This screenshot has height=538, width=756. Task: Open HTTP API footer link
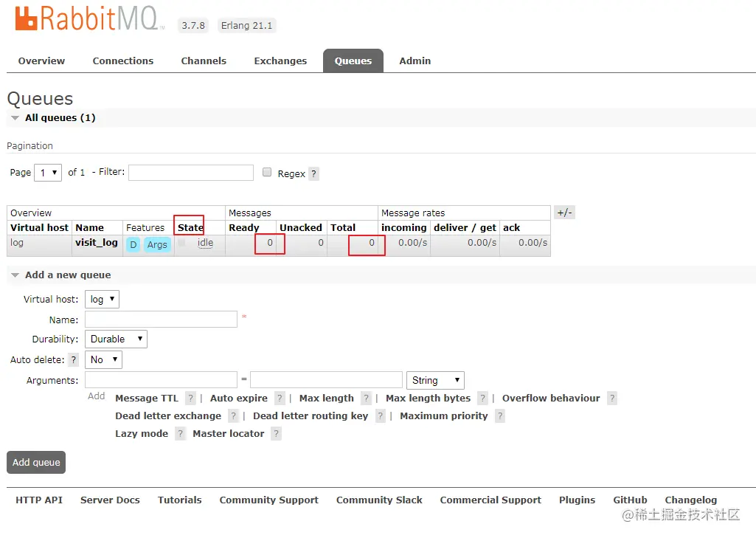[x=39, y=500]
